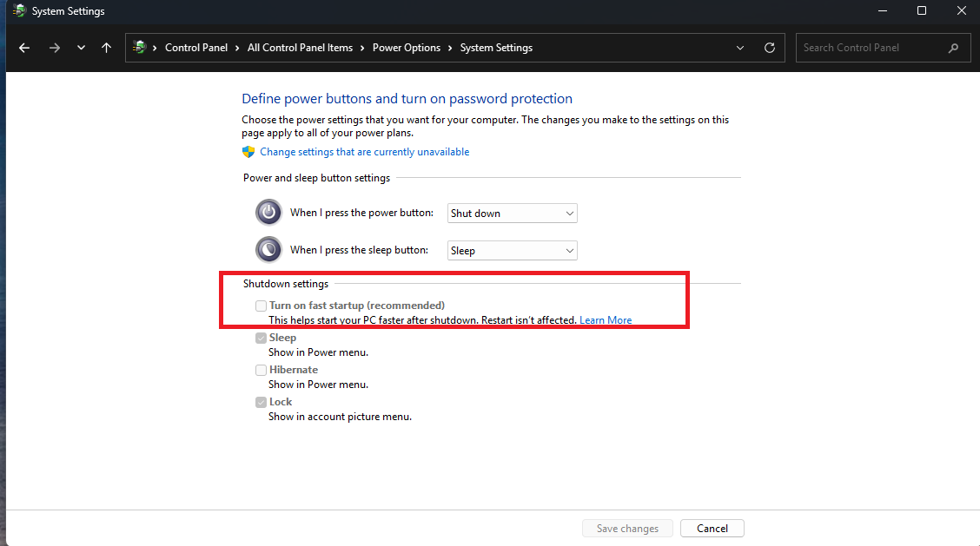The width and height of the screenshot is (980, 546).
Task: Click 'Power and sleep button settings' label
Action: pyautogui.click(x=316, y=178)
